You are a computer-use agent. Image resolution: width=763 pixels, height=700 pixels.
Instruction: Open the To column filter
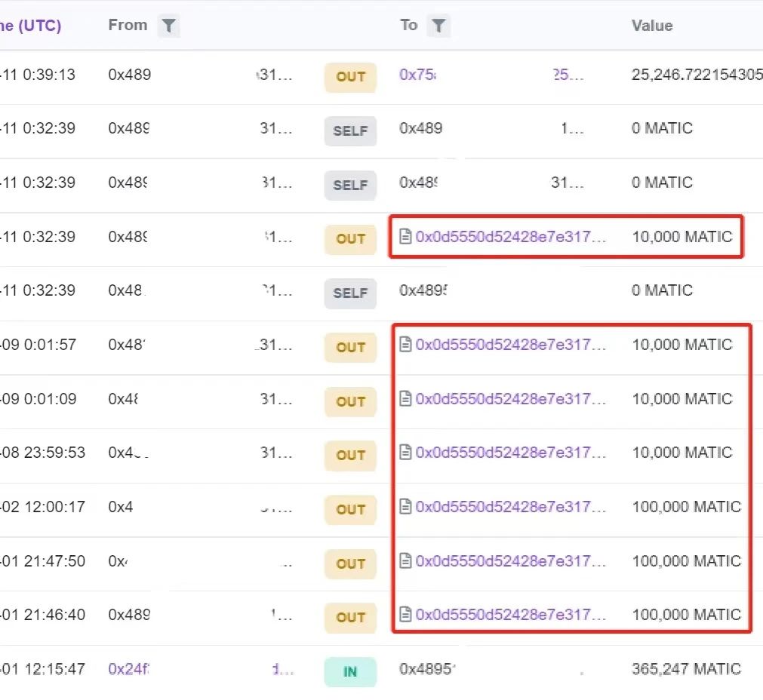click(x=438, y=26)
